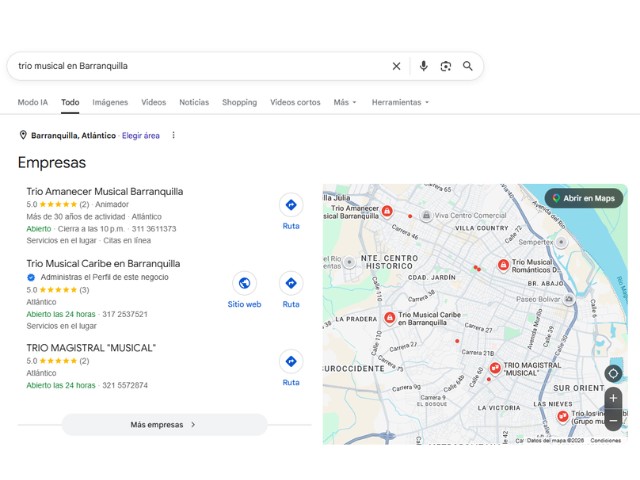Clear the search query with the X icon
The image size is (640, 480).
click(396, 66)
